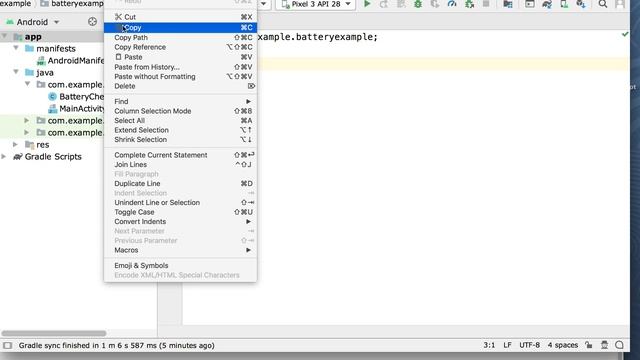640x360 pixels.
Task: Expand the Gradle Scripts node
Action: 4,156
